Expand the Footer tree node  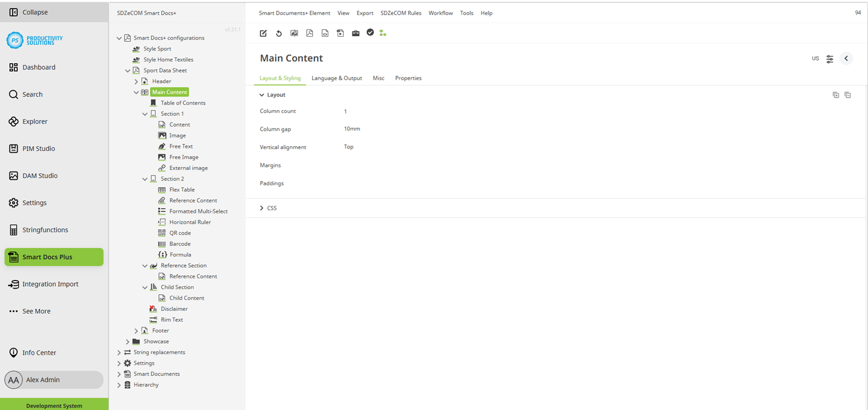tap(136, 330)
